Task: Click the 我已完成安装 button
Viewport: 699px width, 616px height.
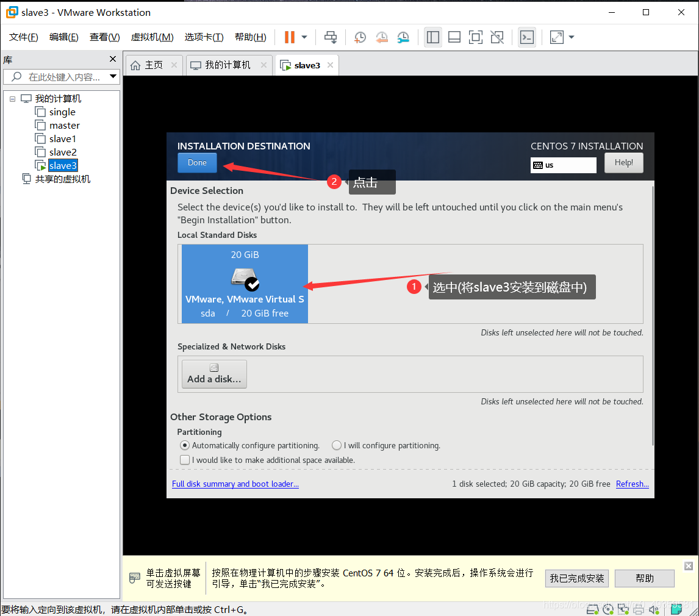Action: [x=577, y=579]
